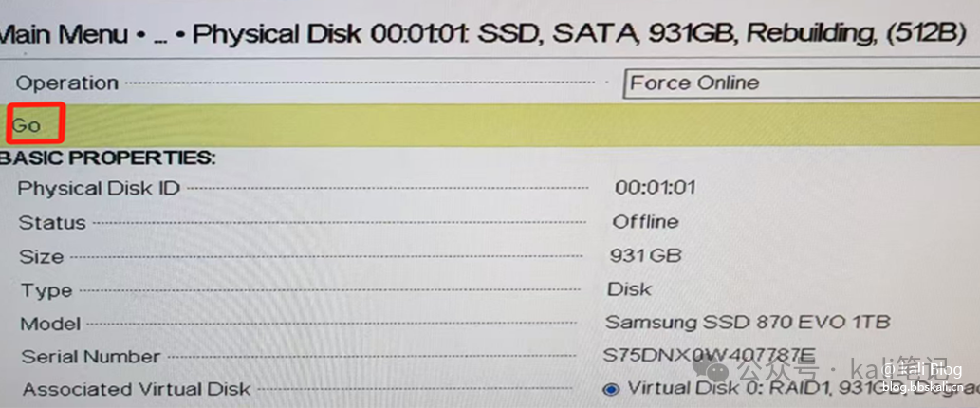This screenshot has width=980, height=408.
Task: Click the BASIC PROPERTIES section header
Action: [107, 158]
